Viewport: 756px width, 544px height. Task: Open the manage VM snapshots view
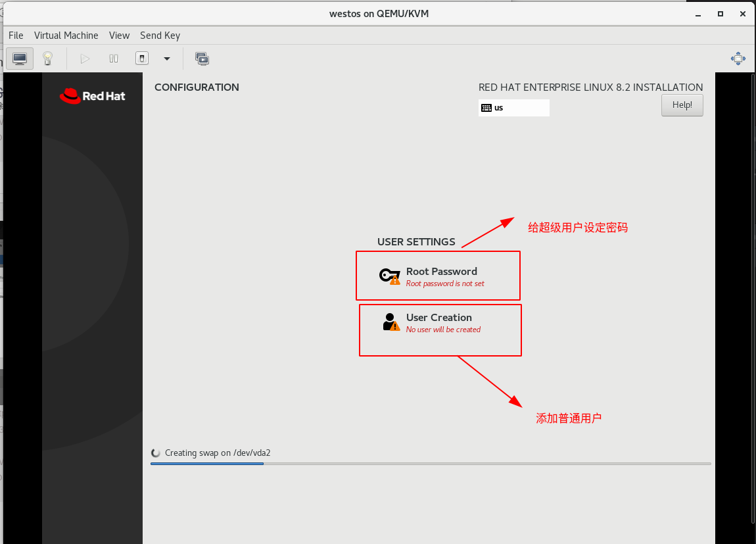202,59
